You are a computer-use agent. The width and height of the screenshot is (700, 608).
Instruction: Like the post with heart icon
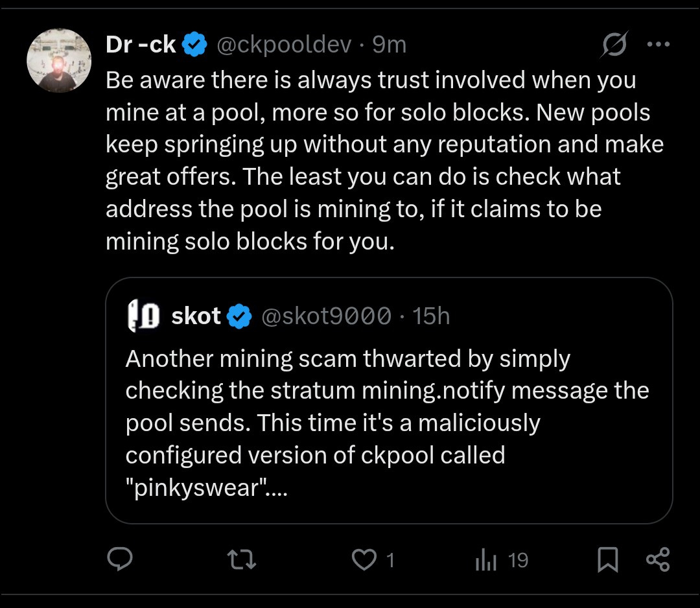364,559
